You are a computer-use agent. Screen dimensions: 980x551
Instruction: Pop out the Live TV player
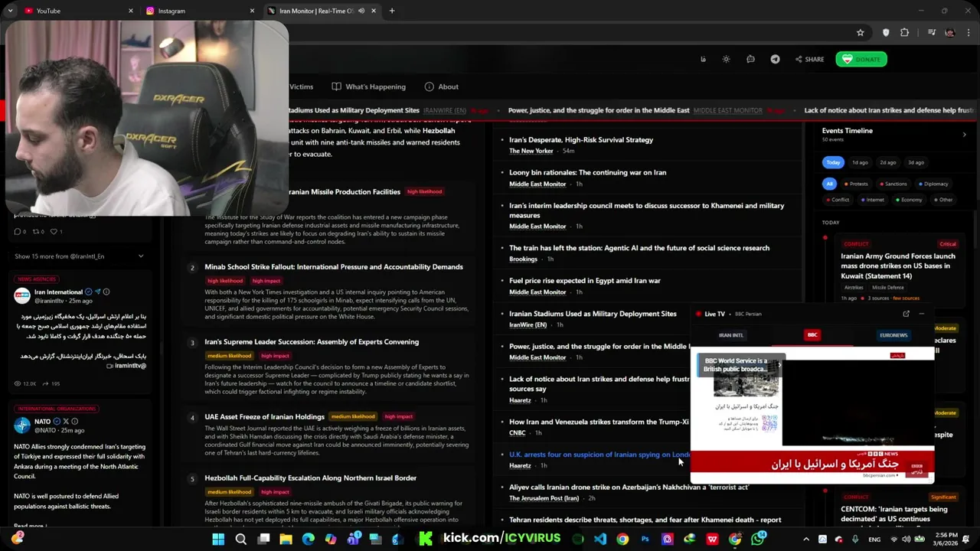tap(906, 314)
